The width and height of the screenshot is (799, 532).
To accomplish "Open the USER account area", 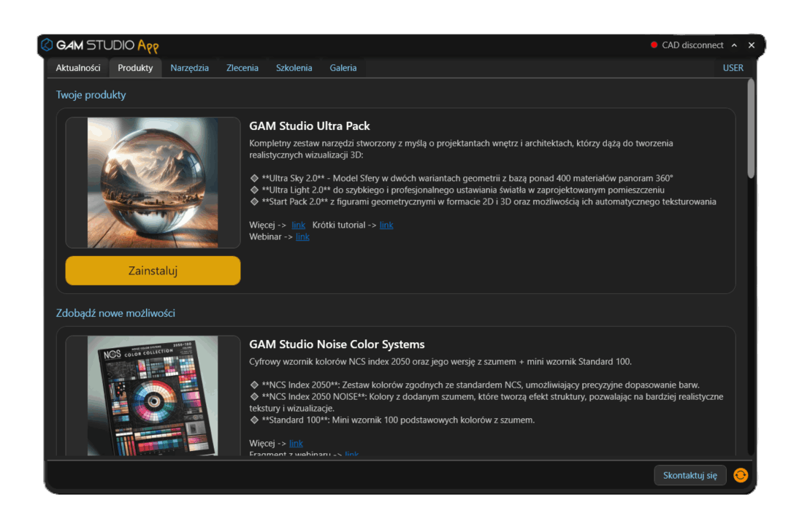I will click(733, 67).
